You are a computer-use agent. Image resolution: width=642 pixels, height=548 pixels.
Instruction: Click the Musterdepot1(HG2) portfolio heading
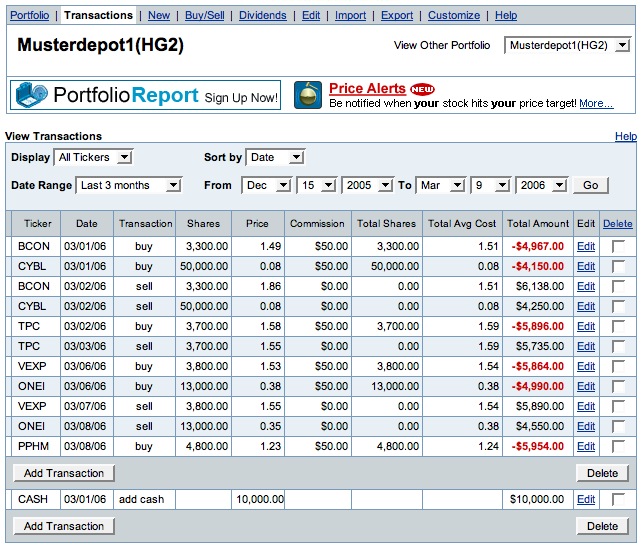[x=100, y=45]
